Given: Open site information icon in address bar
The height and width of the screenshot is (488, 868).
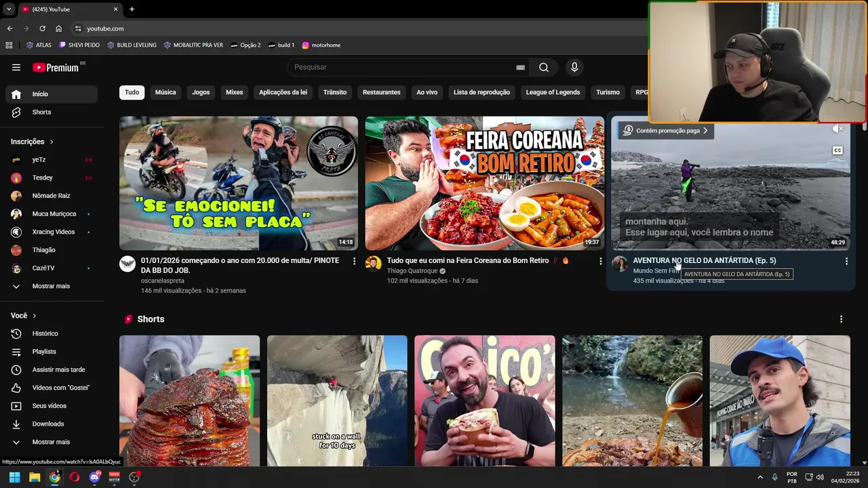Looking at the screenshot, I should click(78, 28).
